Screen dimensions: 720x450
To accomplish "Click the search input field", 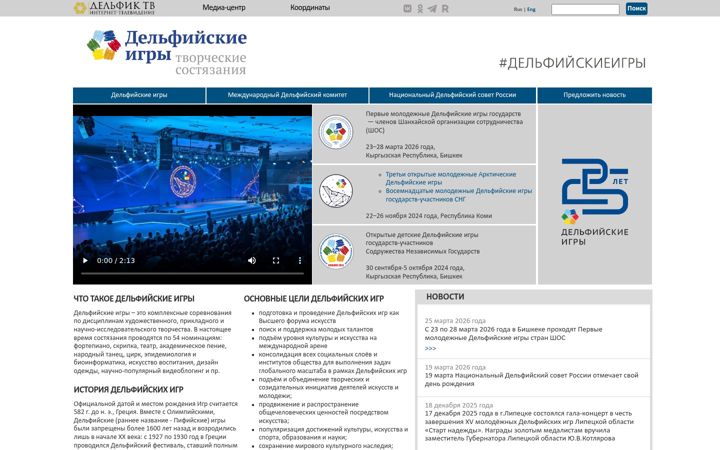I will 585,9.
